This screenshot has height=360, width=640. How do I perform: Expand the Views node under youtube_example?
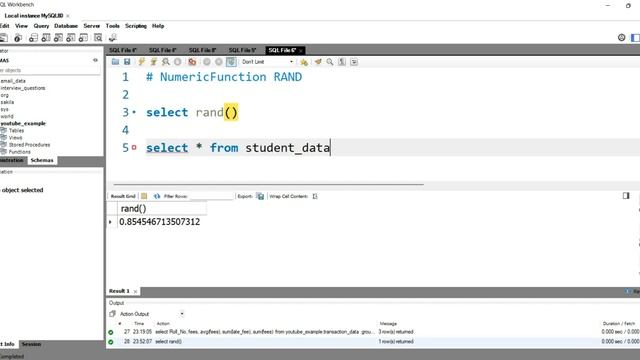[15, 138]
